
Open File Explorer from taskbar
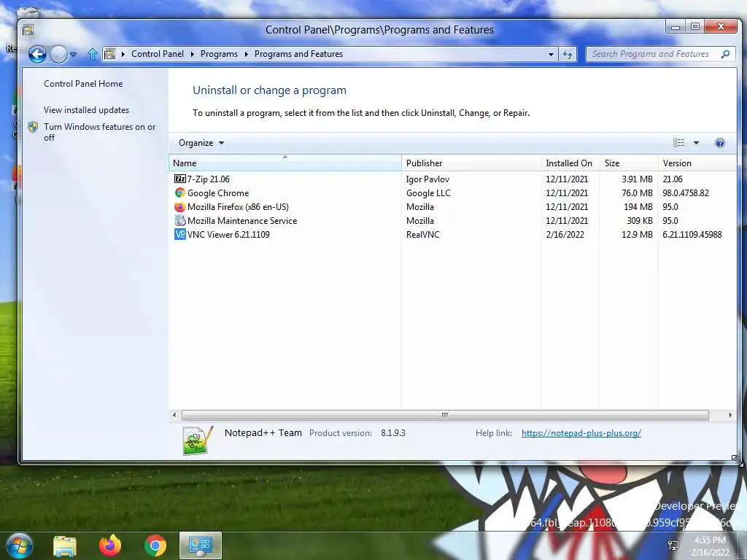tap(65, 545)
